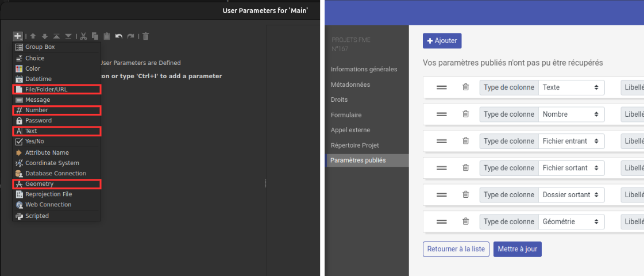Click the move to bottom toolbar icon

68,36
